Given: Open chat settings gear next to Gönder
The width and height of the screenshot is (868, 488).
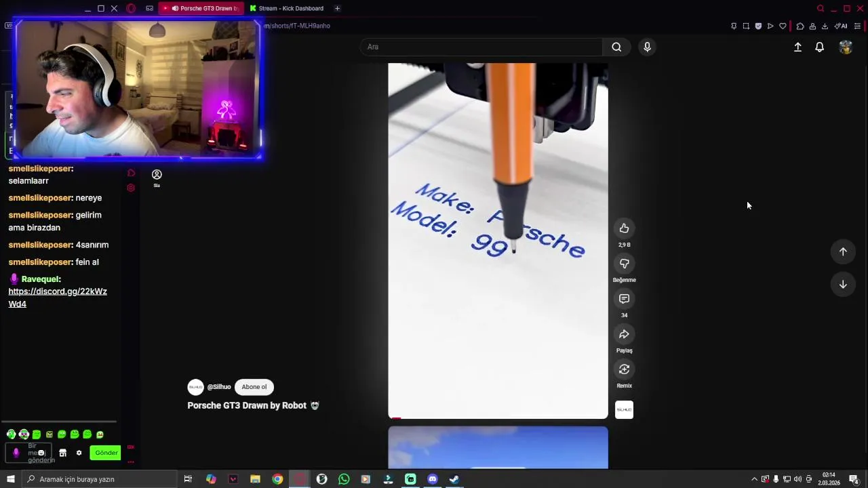Looking at the screenshot, I should (79, 453).
